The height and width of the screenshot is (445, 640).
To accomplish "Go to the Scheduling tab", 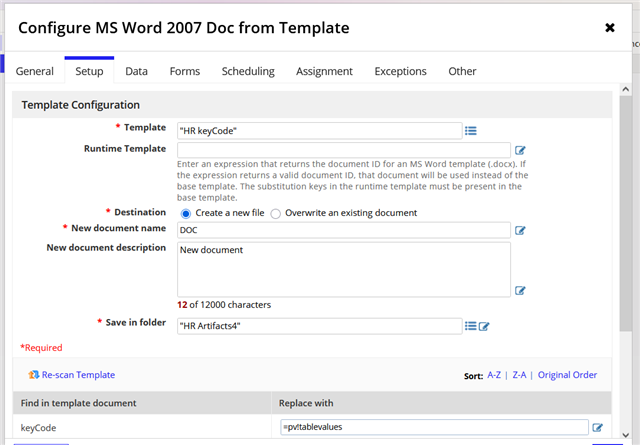I will tap(248, 71).
